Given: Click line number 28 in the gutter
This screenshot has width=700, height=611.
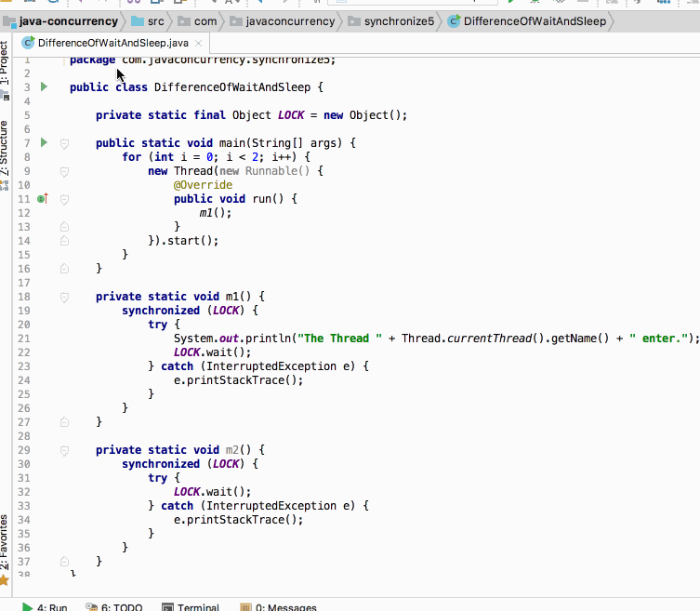Looking at the screenshot, I should 24,436.
